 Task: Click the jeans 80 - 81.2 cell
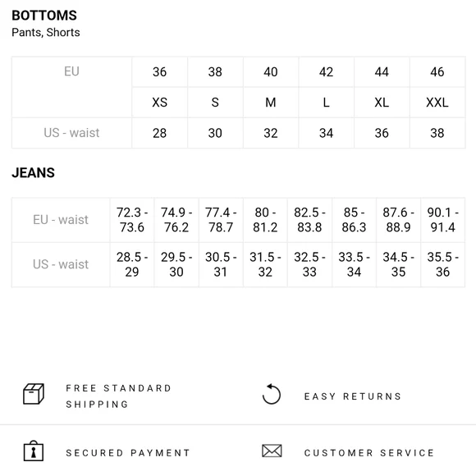265,220
